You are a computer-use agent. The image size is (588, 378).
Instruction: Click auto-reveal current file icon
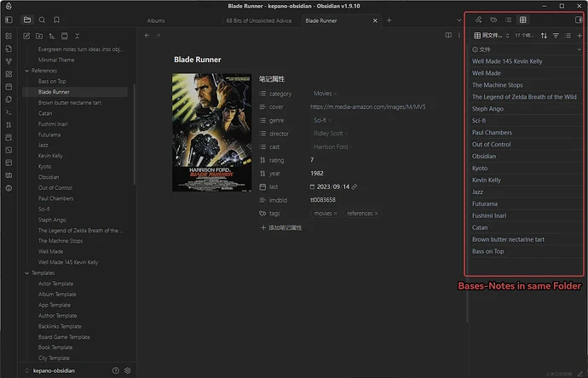point(65,36)
